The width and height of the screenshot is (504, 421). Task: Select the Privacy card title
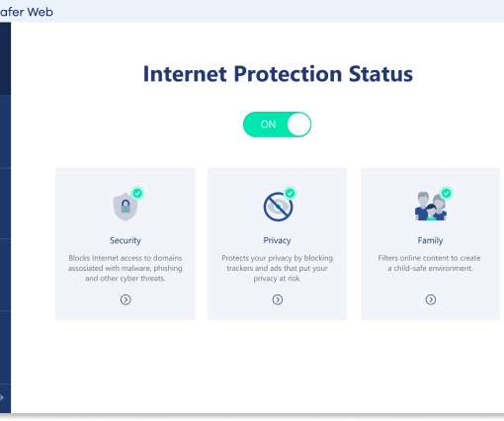(x=277, y=240)
